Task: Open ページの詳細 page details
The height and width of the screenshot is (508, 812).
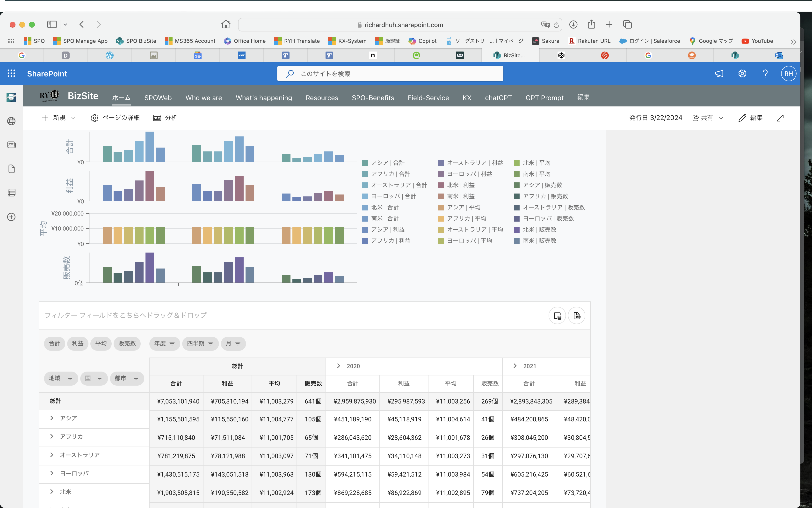Action: [x=115, y=118]
